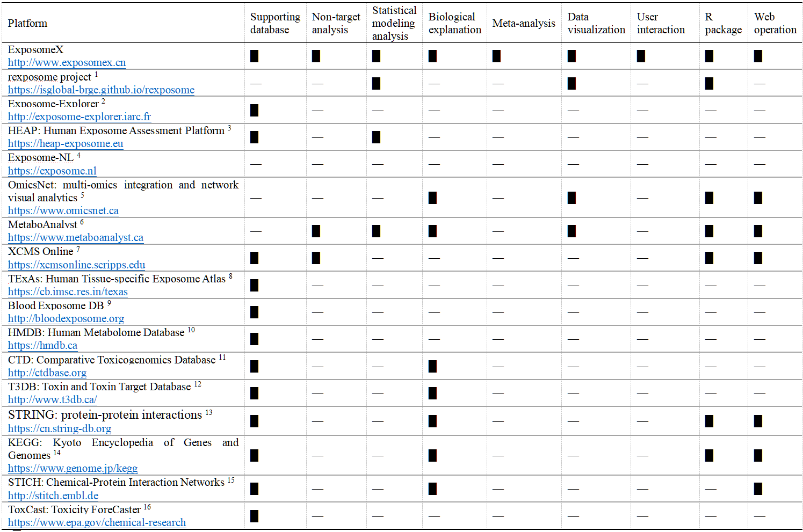This screenshot has width=803, height=532.
Task: Follow the www.epa.gov/chemical-research link
Action: click(97, 522)
